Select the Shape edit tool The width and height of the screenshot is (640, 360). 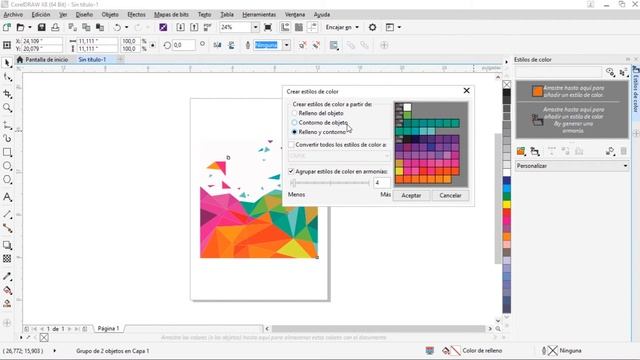coord(7,78)
